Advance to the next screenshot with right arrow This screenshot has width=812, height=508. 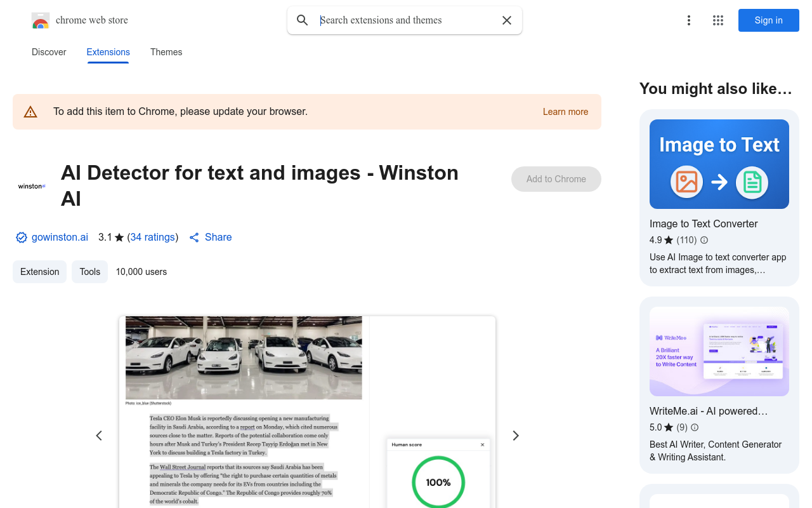(x=516, y=436)
